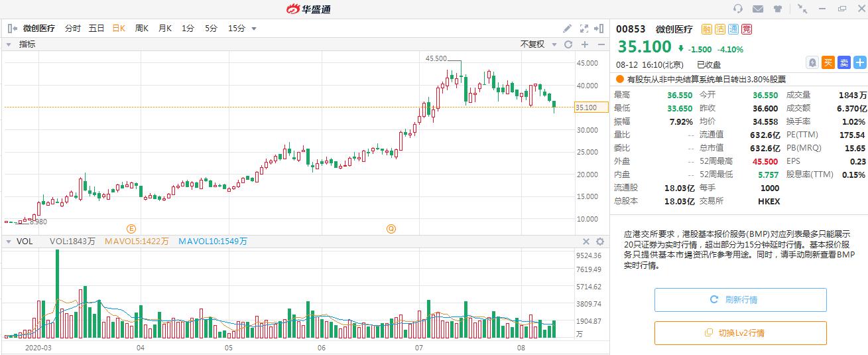Switch to 周K weekly chart tab
868x355 pixels.
click(x=141, y=29)
